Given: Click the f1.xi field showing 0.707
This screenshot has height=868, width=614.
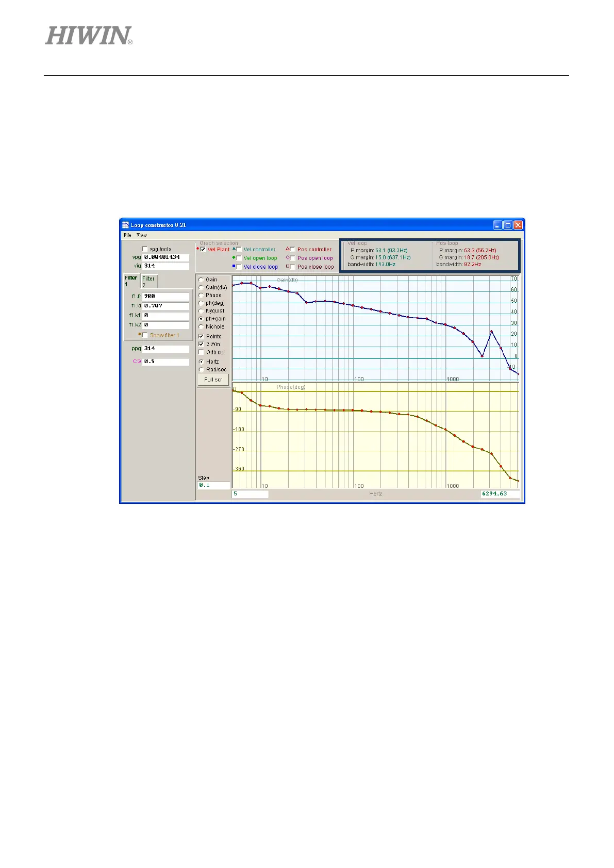Looking at the screenshot, I should tap(165, 306).
